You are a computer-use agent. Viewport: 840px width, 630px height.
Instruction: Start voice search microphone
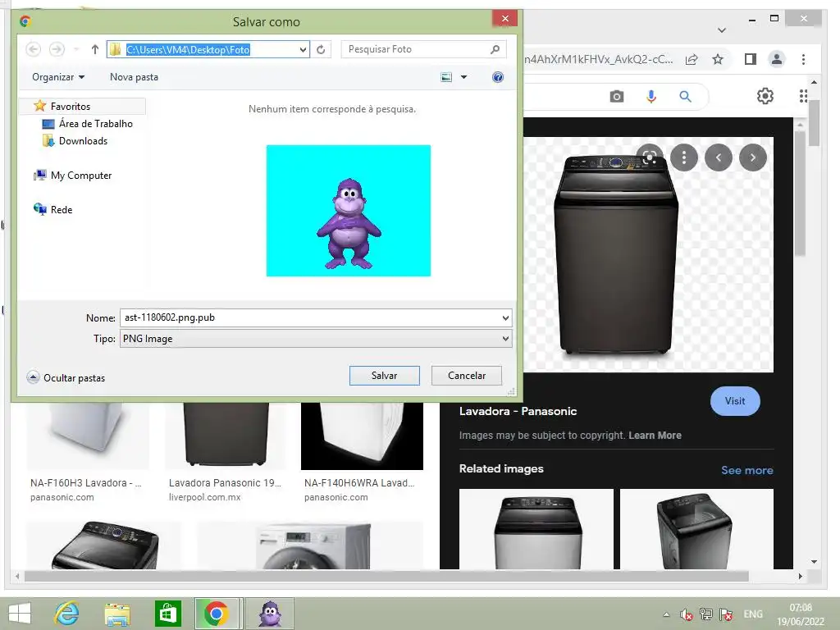(x=651, y=97)
